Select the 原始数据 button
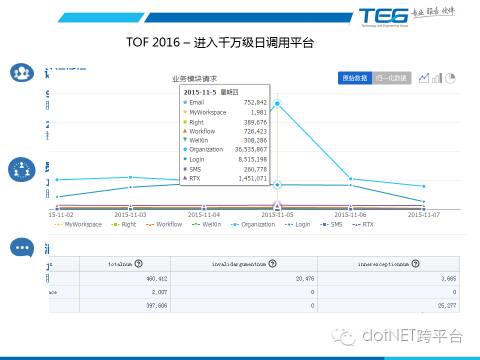This screenshot has height=360, width=480. [355, 78]
